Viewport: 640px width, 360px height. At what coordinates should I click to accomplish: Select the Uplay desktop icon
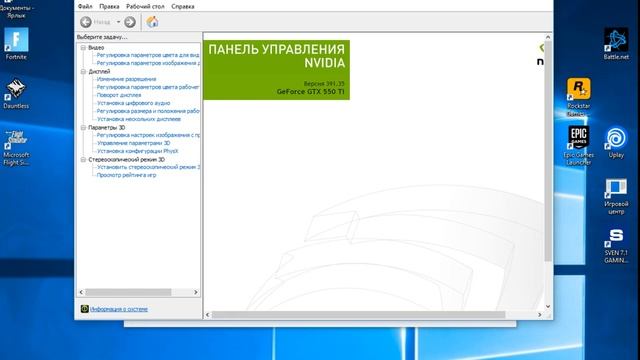(x=616, y=142)
